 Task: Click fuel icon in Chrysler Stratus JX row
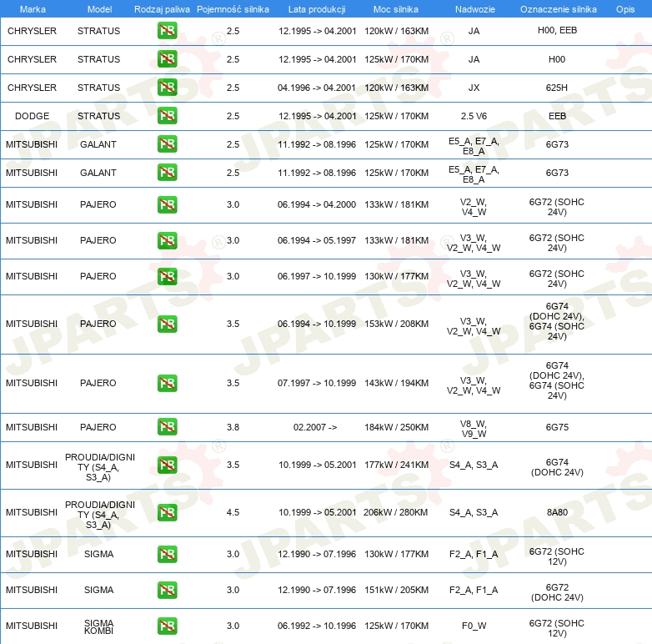pos(167,88)
